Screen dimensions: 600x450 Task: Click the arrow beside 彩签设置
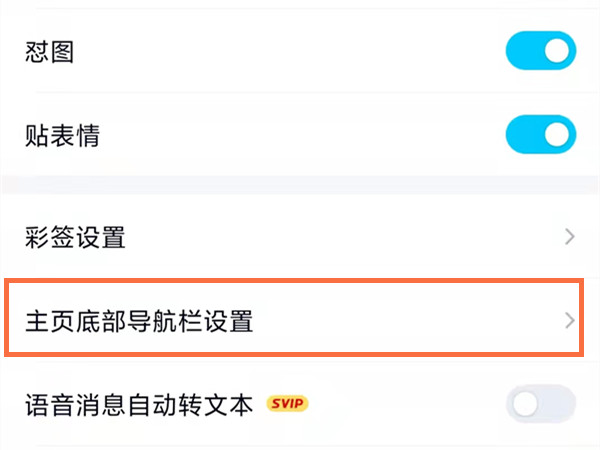570,238
